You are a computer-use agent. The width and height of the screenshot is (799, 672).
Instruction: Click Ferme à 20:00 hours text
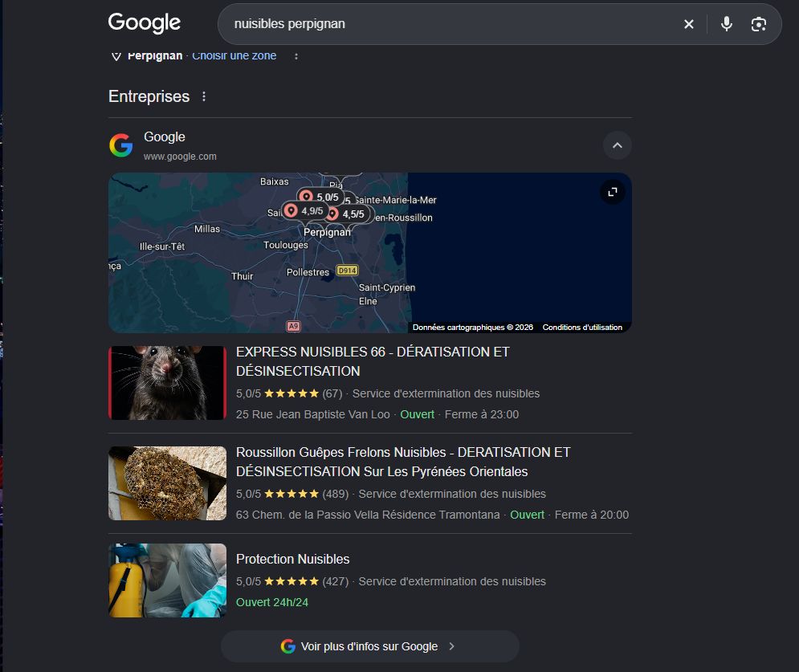click(x=592, y=515)
